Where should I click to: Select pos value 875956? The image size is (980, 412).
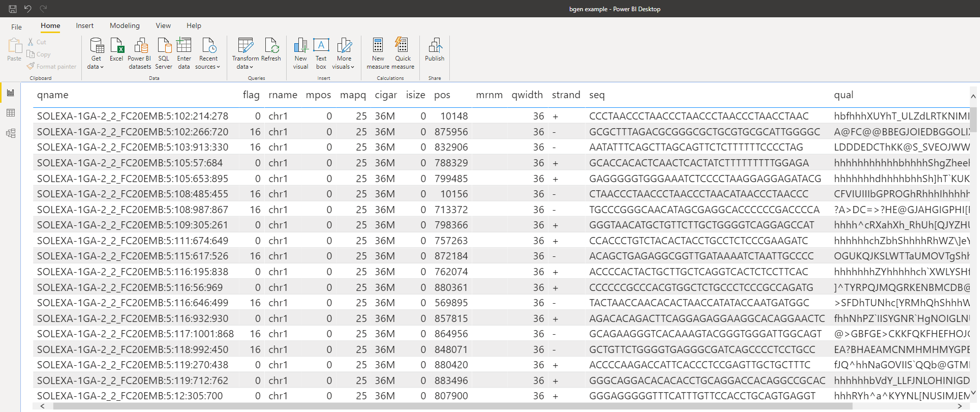pos(451,132)
